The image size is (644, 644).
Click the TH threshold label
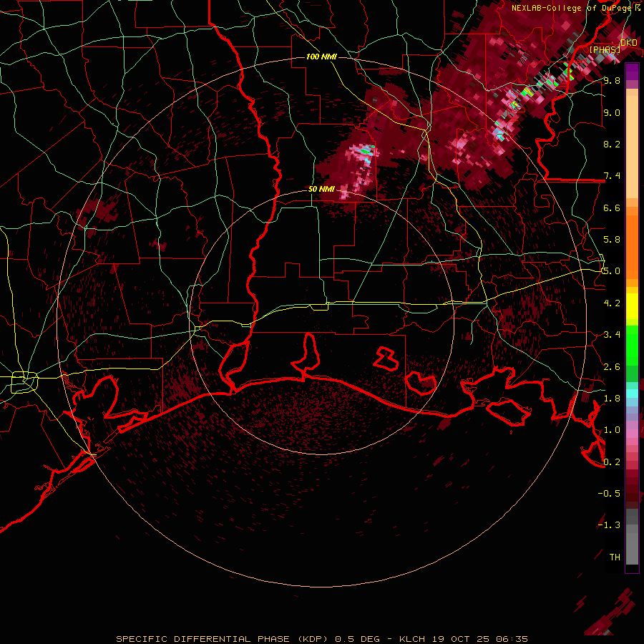click(615, 557)
